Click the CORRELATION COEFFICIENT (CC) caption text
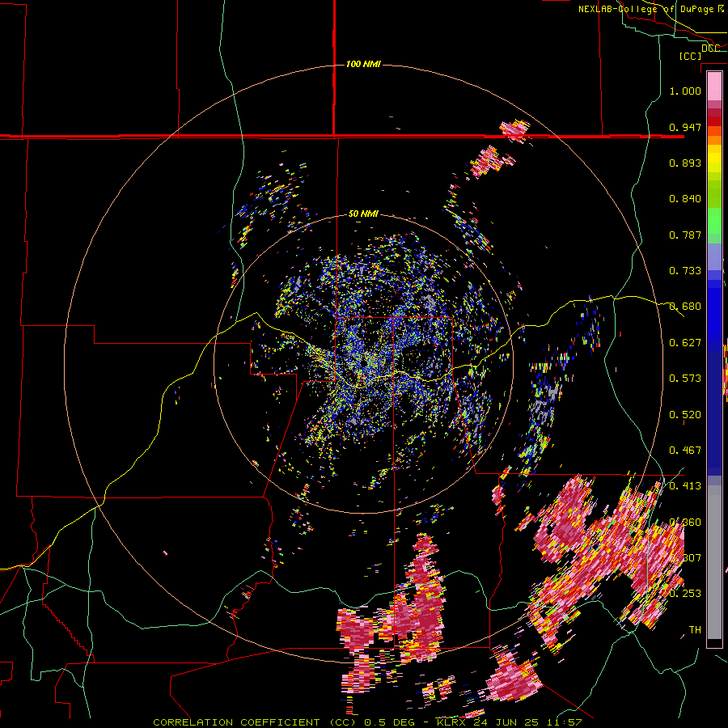The height and width of the screenshot is (728, 728). tap(255, 722)
